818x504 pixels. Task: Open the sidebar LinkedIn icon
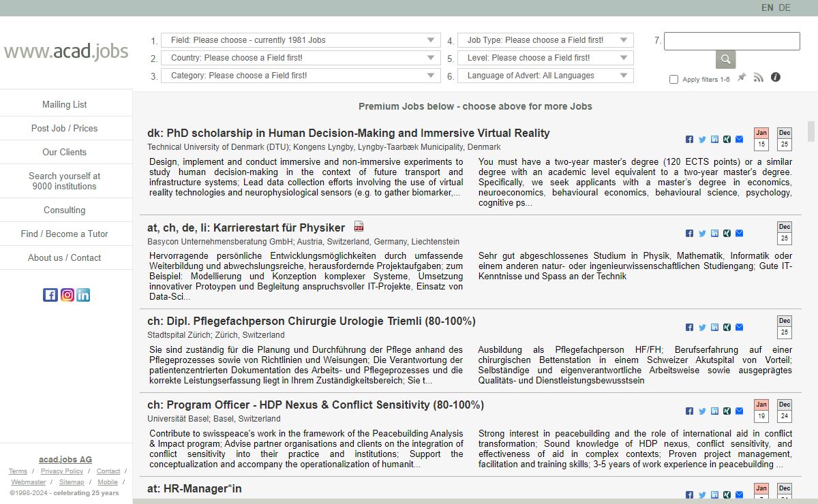(83, 295)
